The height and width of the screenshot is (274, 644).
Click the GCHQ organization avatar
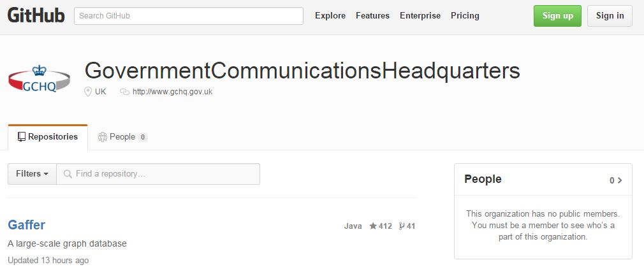[x=40, y=79]
